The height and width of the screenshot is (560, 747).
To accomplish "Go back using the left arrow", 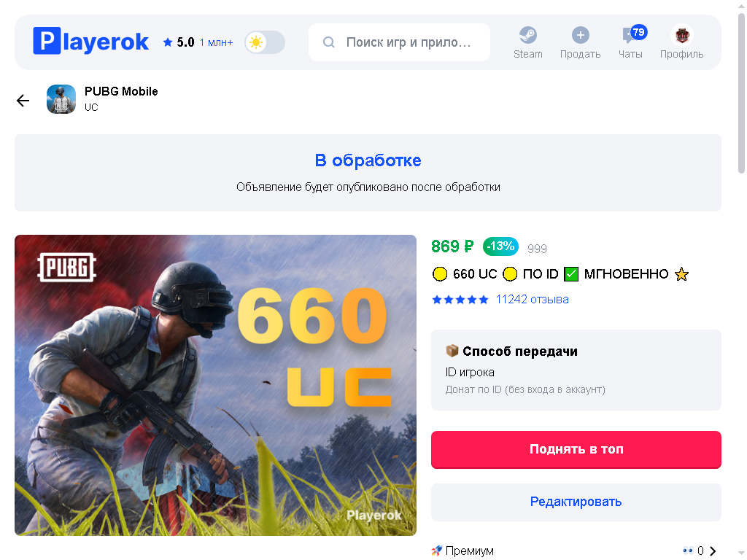I will point(23,101).
